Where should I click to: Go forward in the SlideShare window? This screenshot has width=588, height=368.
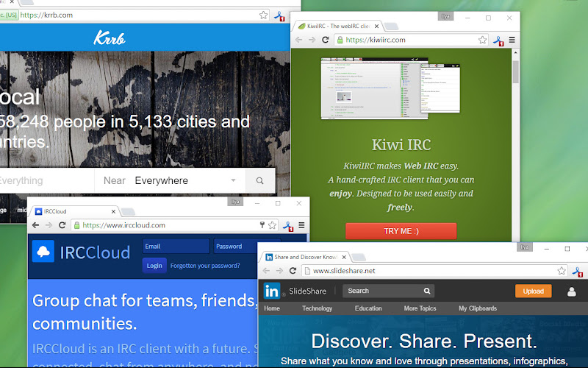279,270
